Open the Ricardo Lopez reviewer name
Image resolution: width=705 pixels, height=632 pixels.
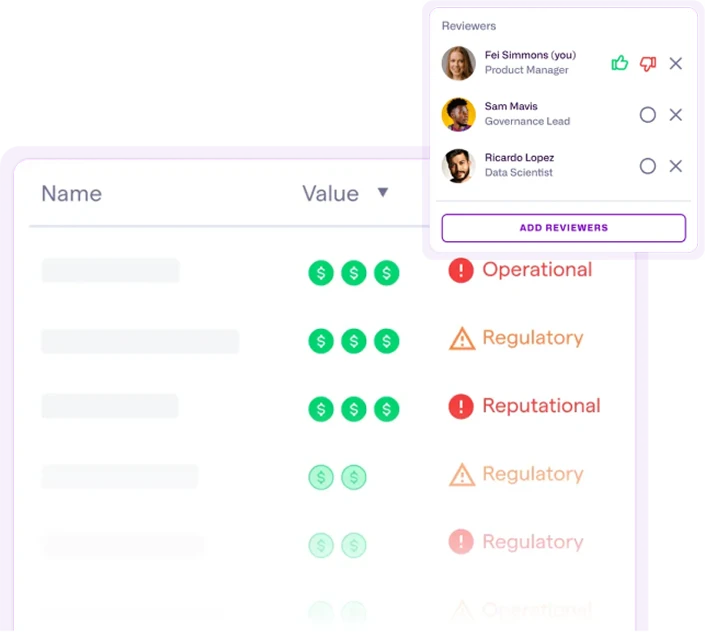click(519, 157)
